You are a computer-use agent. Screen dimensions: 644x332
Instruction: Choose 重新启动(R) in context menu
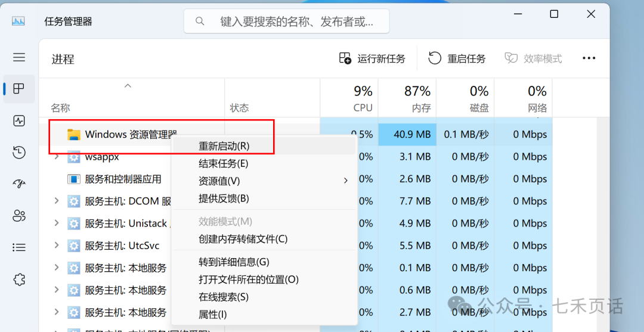[x=264, y=145]
